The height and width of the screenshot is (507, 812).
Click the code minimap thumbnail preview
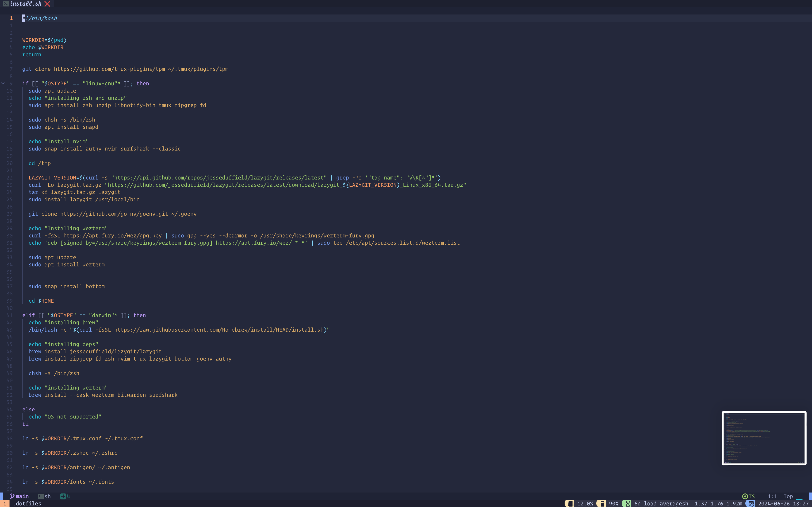[x=764, y=438]
